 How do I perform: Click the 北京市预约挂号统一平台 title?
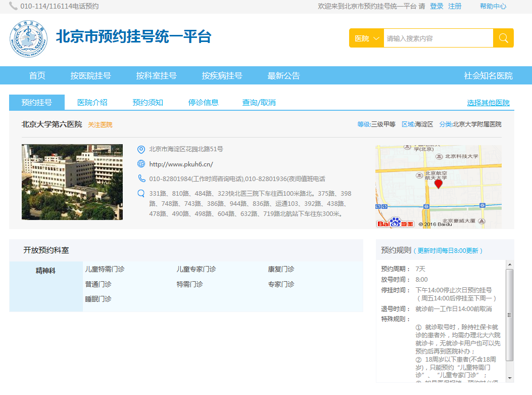pyautogui.click(x=134, y=36)
